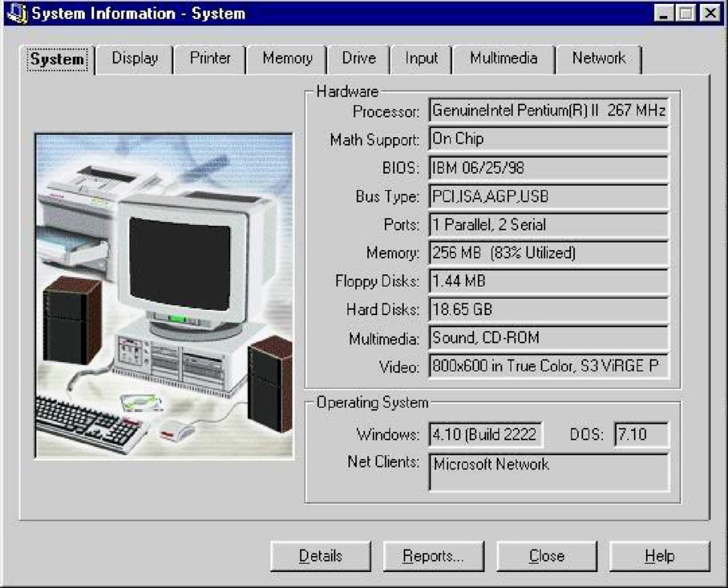
Task: Select the Network tab
Action: tap(598, 59)
